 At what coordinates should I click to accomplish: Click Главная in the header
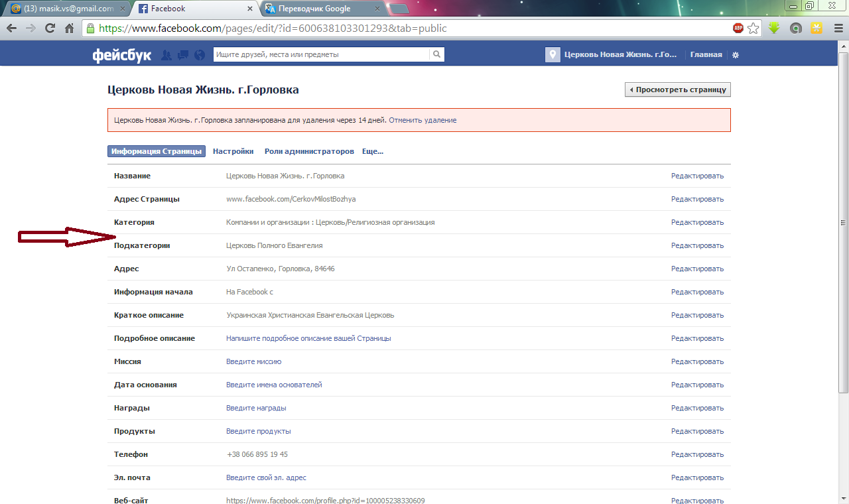[706, 54]
